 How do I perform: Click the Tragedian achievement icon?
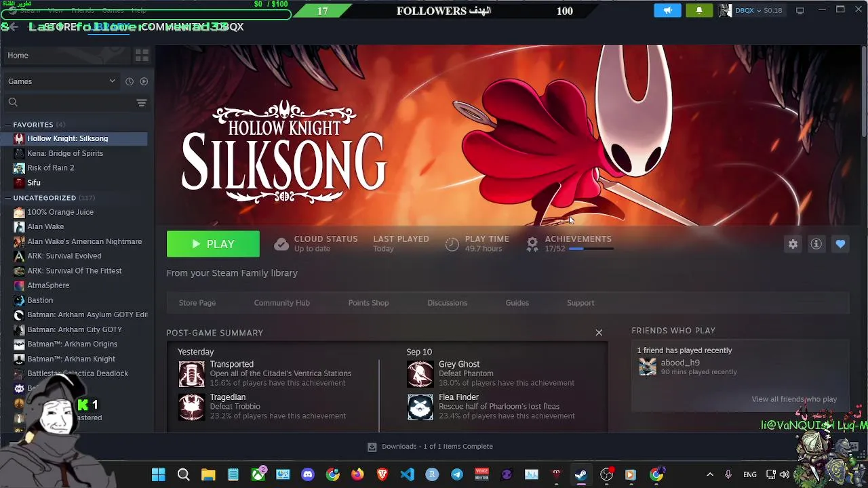pos(191,407)
